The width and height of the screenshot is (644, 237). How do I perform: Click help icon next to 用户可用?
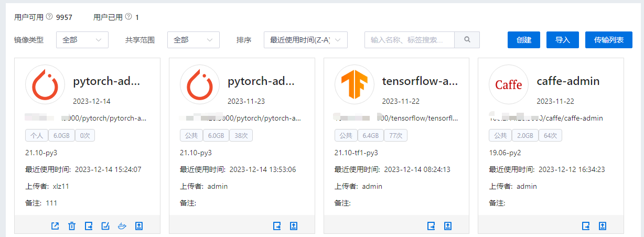tap(49, 17)
